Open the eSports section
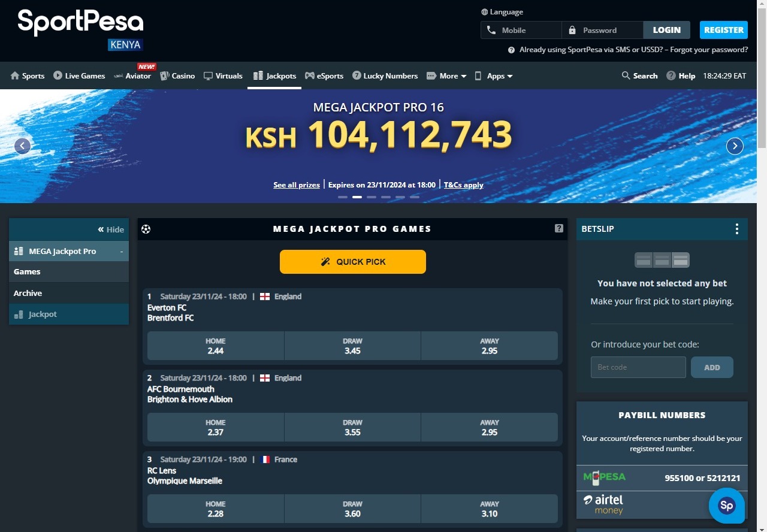This screenshot has height=532, width=767. [x=324, y=76]
